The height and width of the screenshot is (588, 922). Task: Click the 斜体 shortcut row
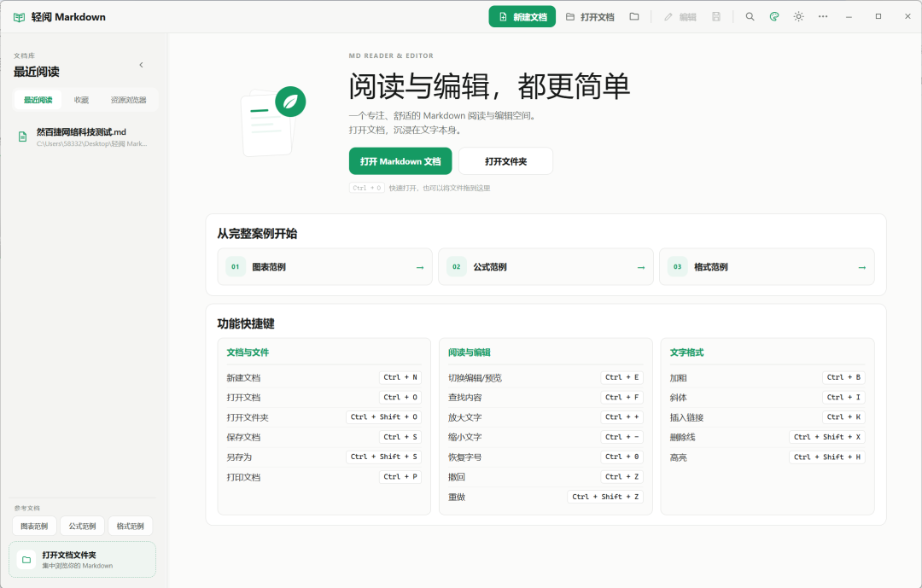pyautogui.click(x=767, y=398)
